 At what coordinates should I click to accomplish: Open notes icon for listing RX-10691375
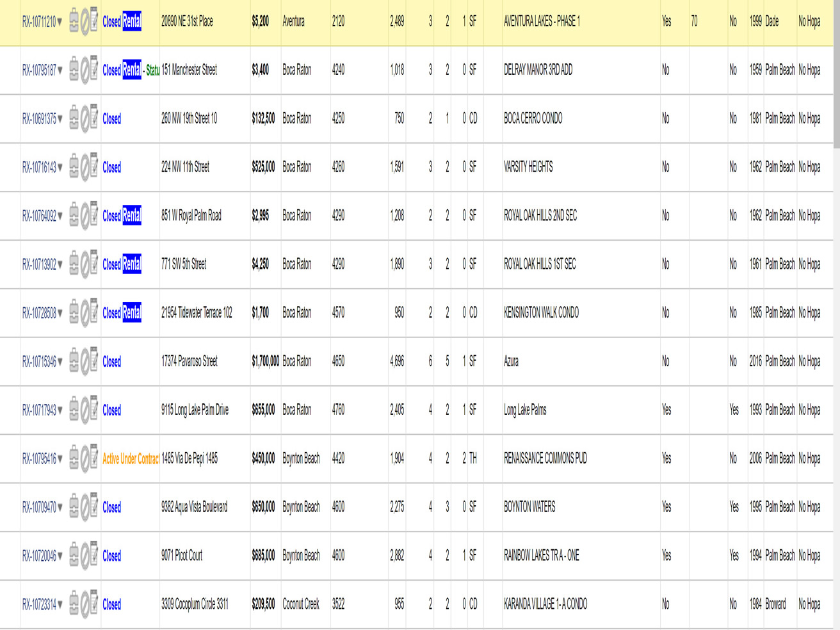[x=93, y=118]
